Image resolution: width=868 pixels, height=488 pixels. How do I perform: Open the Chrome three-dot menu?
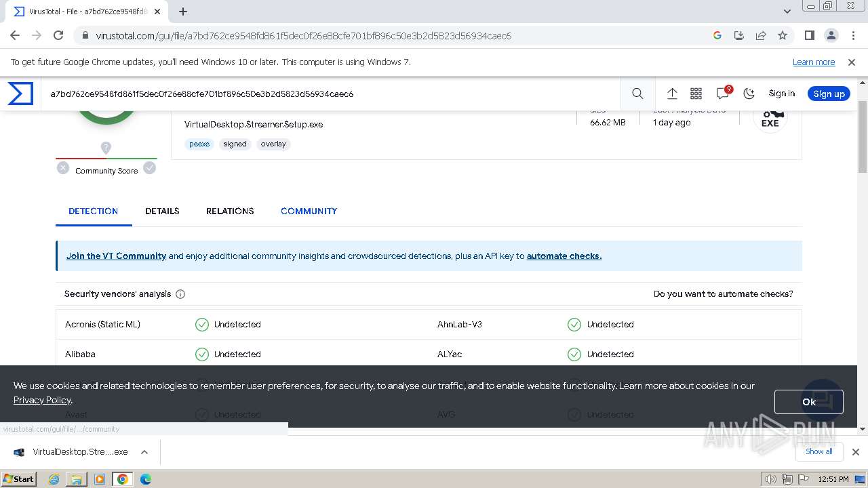point(852,35)
